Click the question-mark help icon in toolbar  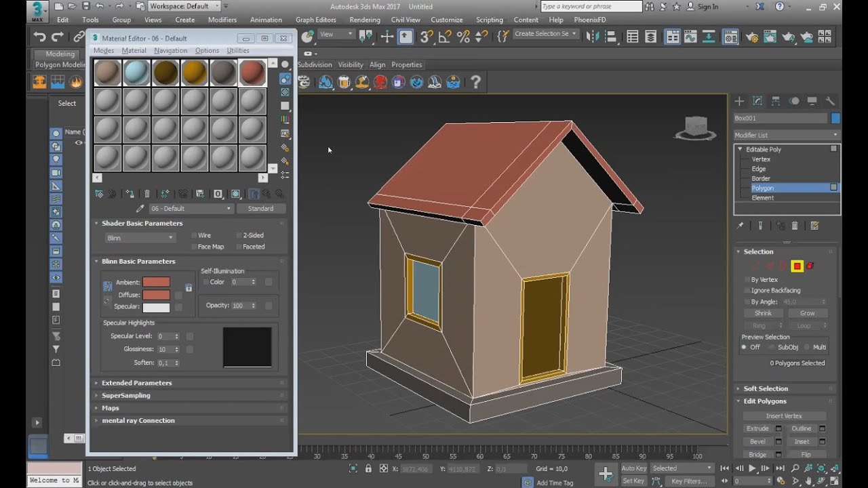475,82
